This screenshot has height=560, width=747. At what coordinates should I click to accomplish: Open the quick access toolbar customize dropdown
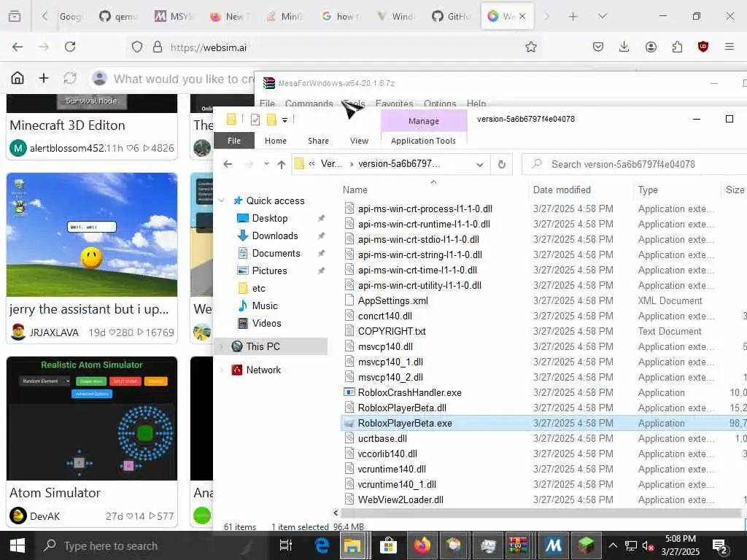click(x=285, y=120)
